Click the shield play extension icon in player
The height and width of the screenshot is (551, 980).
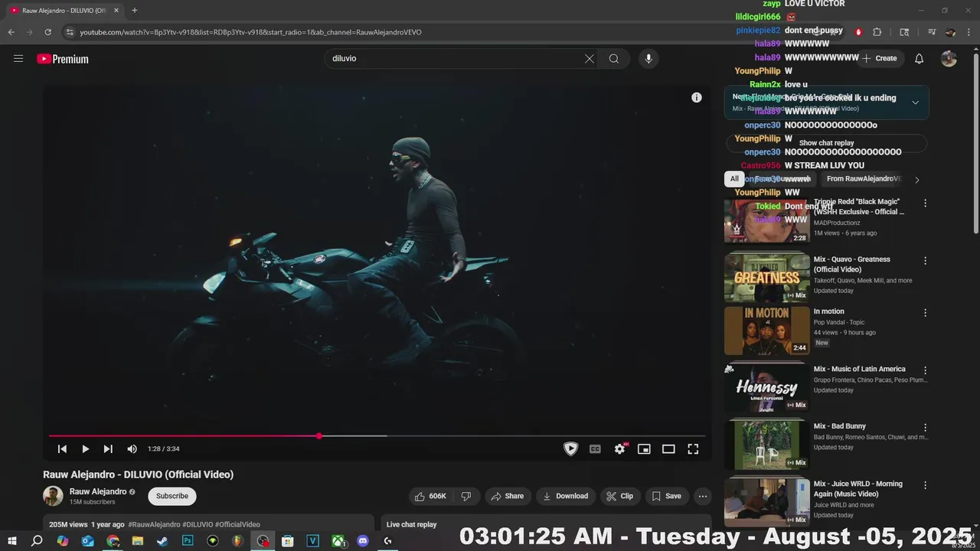point(570,449)
